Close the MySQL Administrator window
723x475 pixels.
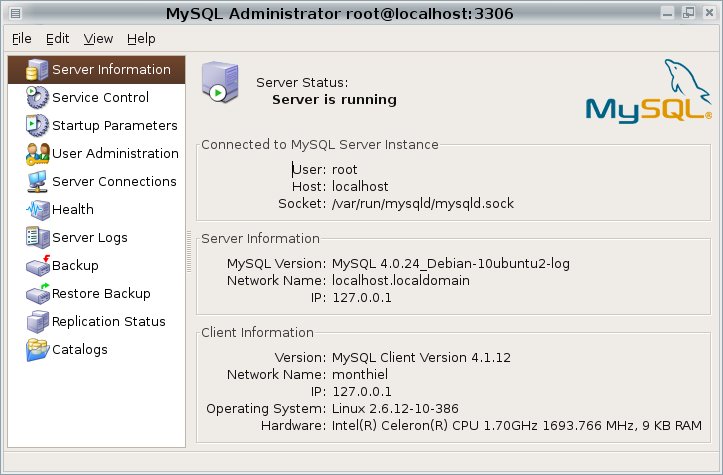coord(710,13)
